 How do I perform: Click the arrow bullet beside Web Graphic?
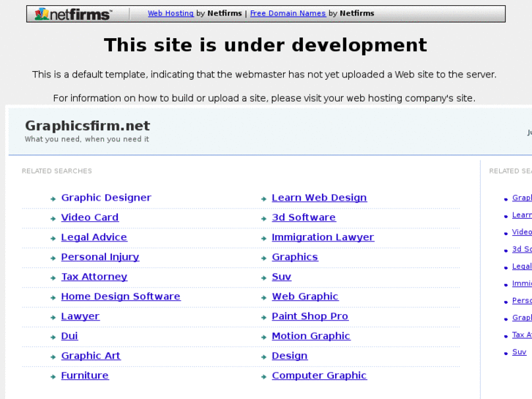[263, 298]
